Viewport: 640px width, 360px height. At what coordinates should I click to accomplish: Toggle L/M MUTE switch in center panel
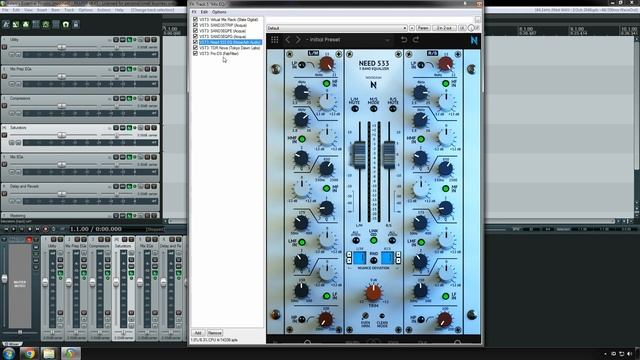click(x=355, y=109)
